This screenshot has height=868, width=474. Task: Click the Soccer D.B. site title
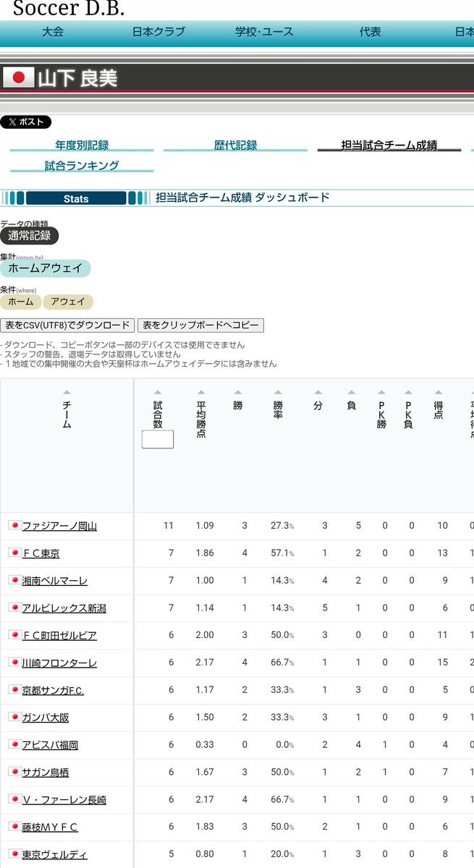[69, 9]
